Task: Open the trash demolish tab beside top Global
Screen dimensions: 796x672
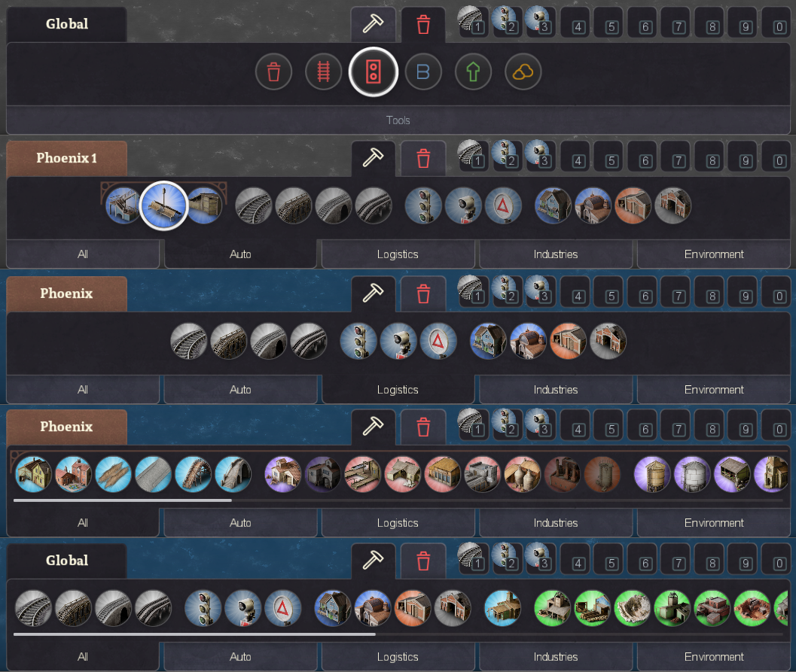Action: coord(423,24)
